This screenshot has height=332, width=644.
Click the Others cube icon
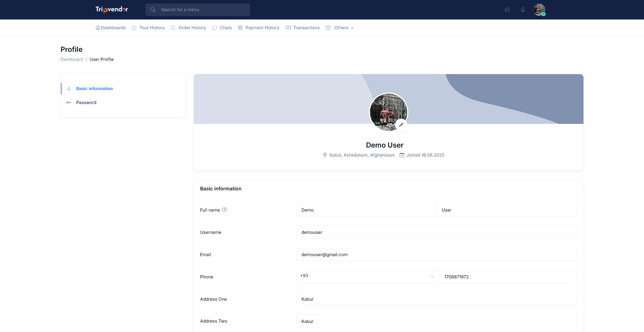pyautogui.click(x=328, y=28)
